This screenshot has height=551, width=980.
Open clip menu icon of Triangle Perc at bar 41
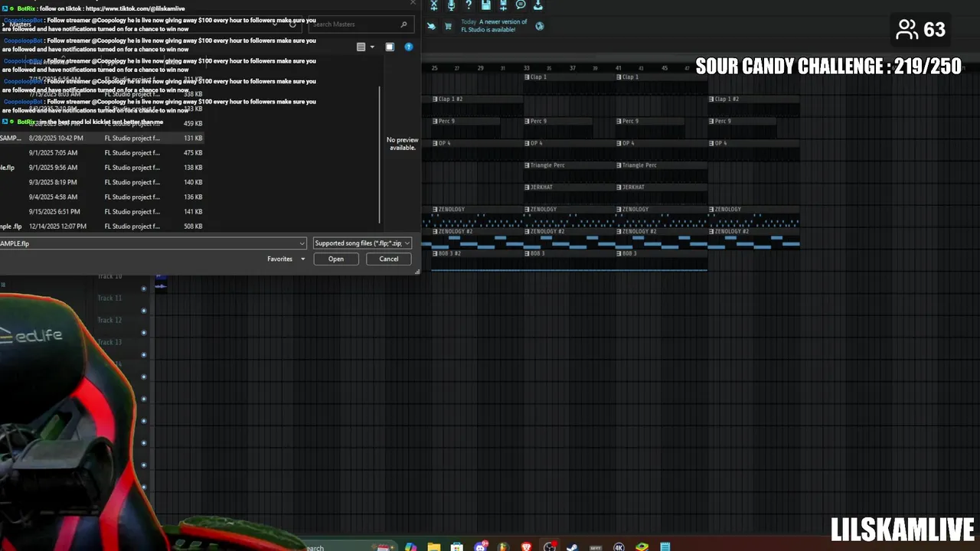point(619,165)
